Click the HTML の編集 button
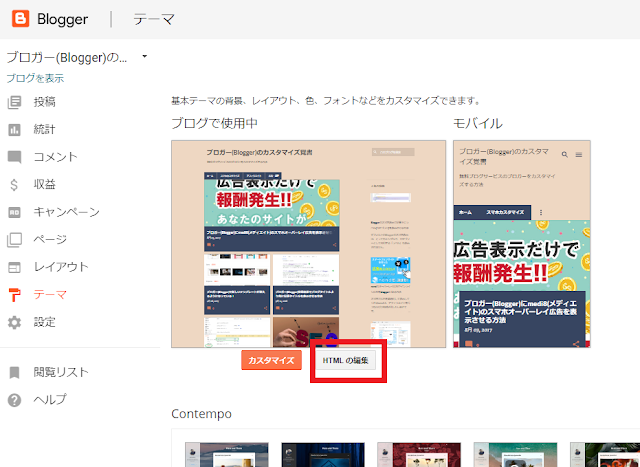Screen dimensions: 640x467 [x=346, y=360]
